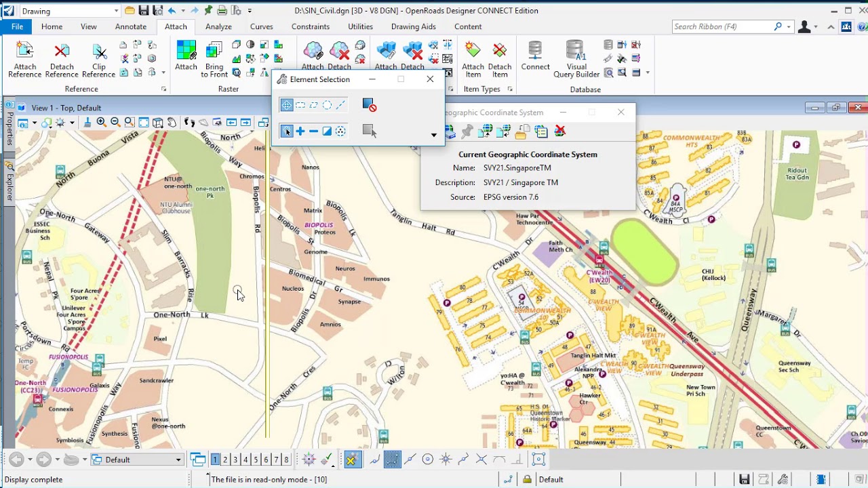Toggle Add mode plus in Element Selection
The width and height of the screenshot is (868, 488).
coord(300,131)
